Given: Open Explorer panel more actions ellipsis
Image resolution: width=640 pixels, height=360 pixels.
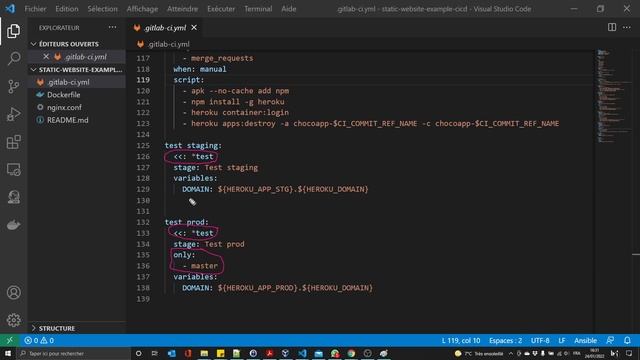Looking at the screenshot, I should 112,27.
